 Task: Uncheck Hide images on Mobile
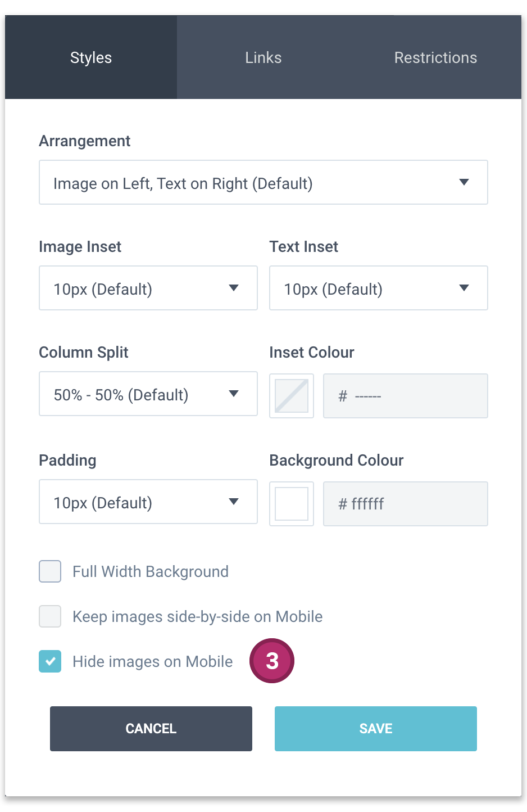(50, 661)
